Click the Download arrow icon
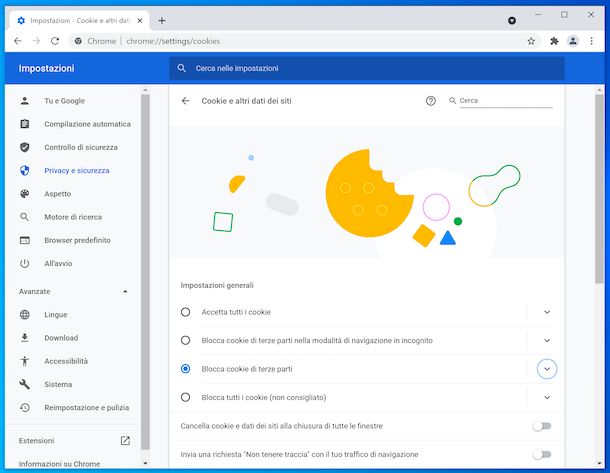610x473 pixels. coord(25,338)
